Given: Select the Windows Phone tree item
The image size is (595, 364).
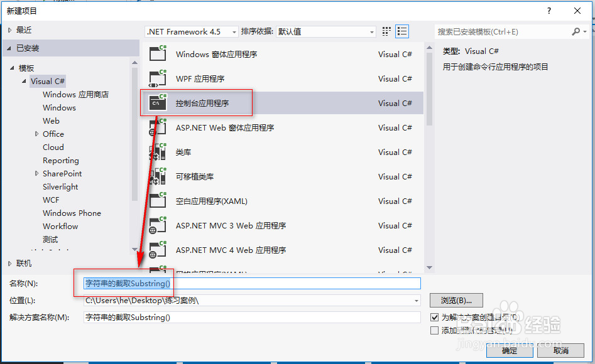Looking at the screenshot, I should pos(72,213).
